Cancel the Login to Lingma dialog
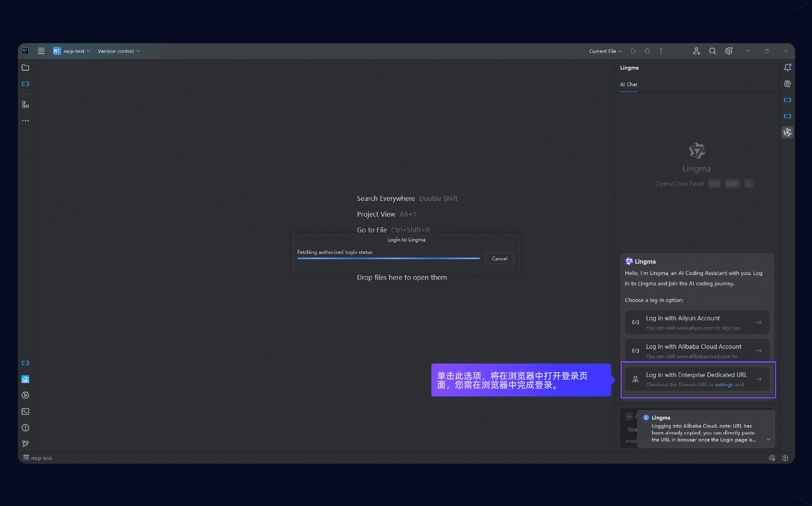This screenshot has width=812, height=506. (x=499, y=258)
